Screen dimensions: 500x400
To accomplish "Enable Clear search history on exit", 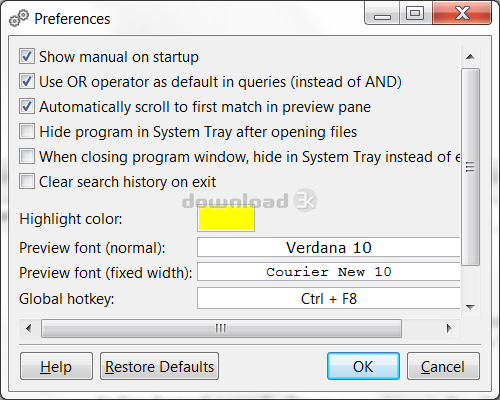I will click(x=27, y=181).
